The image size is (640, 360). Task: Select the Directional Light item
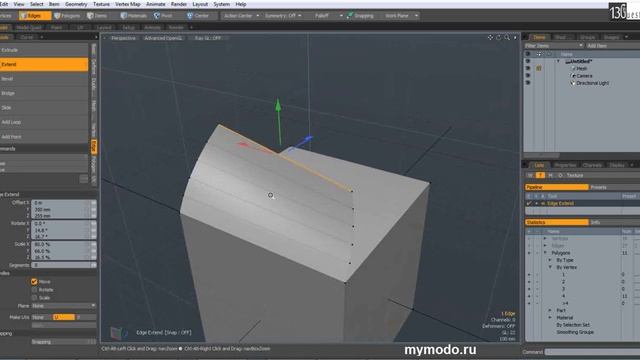point(592,83)
